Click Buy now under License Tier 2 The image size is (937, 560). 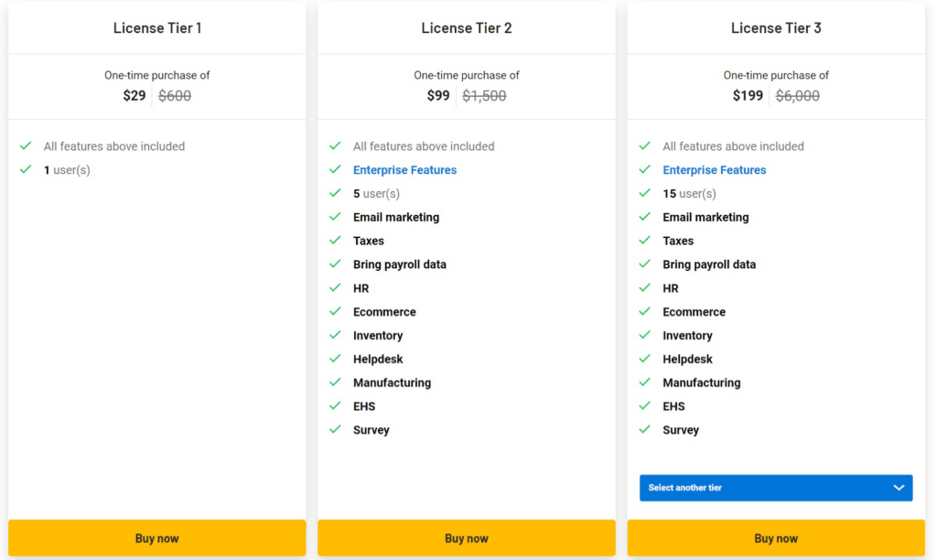[x=466, y=538]
